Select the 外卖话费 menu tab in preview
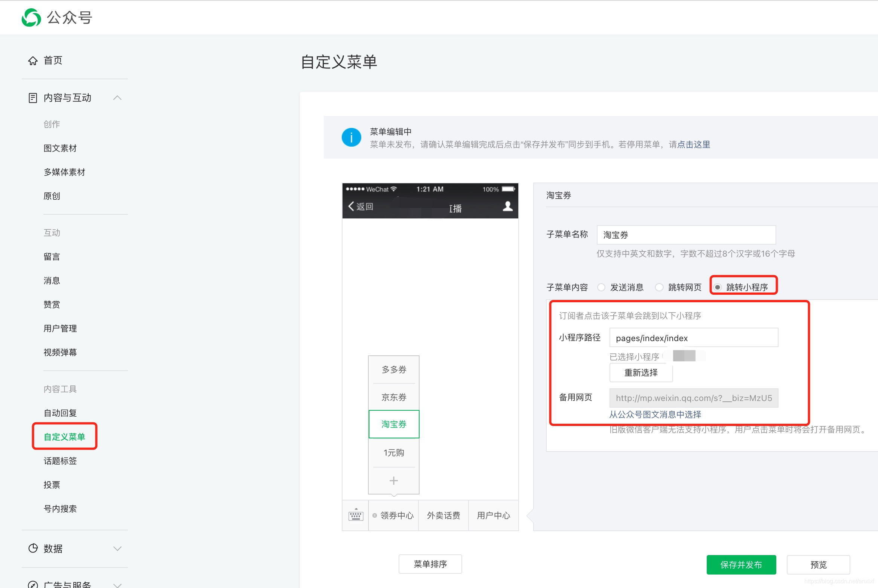878x588 pixels. [443, 516]
